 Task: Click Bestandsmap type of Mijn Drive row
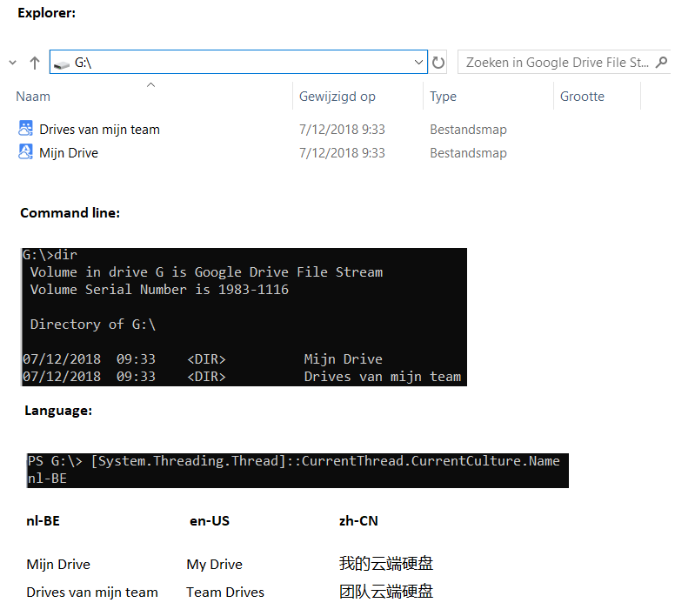468,153
